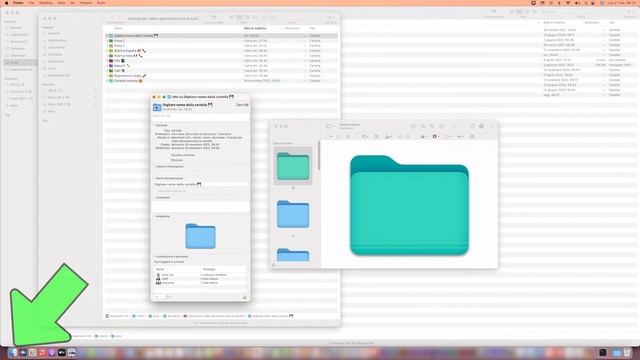Open the Finestra menu
The width and height of the screenshot is (640, 360).
pyautogui.click(x=86, y=3)
